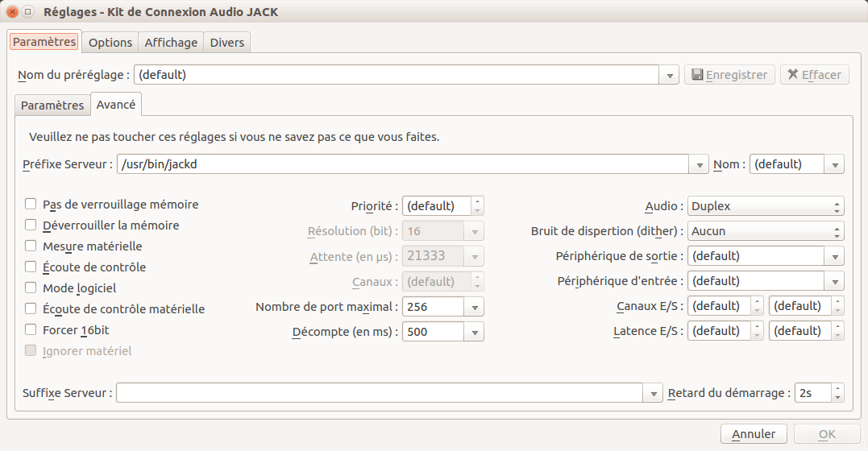This screenshot has height=451, width=868.
Task: Expand Nombre de port maximal dropdown
Action: pyautogui.click(x=475, y=308)
